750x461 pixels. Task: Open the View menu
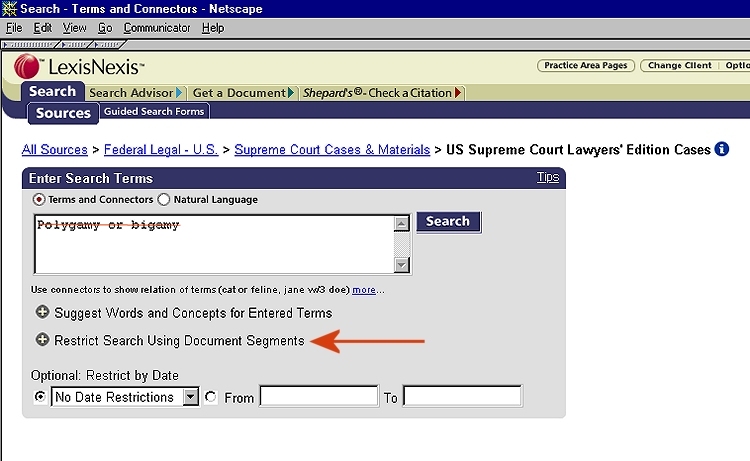[75, 28]
